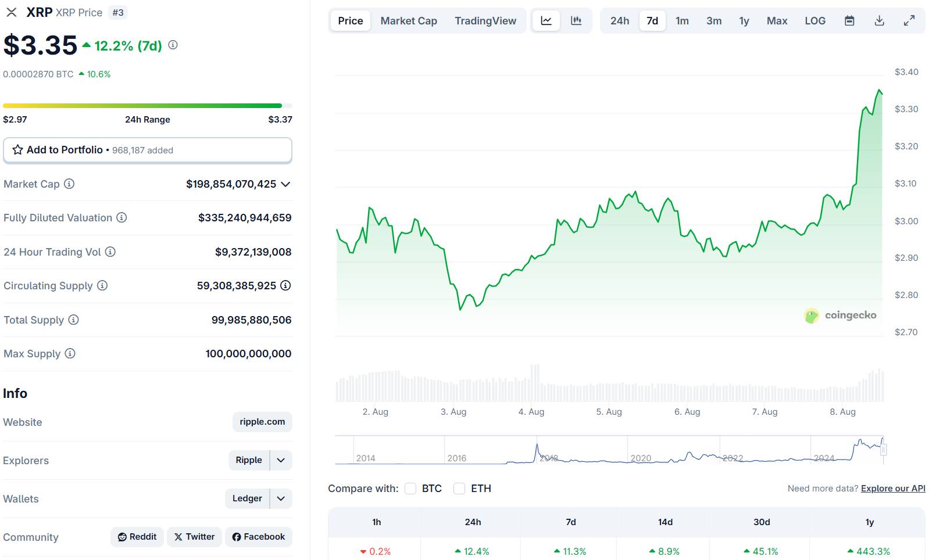Open Ledger wallet button
The image size is (936, 560).
coord(247,498)
